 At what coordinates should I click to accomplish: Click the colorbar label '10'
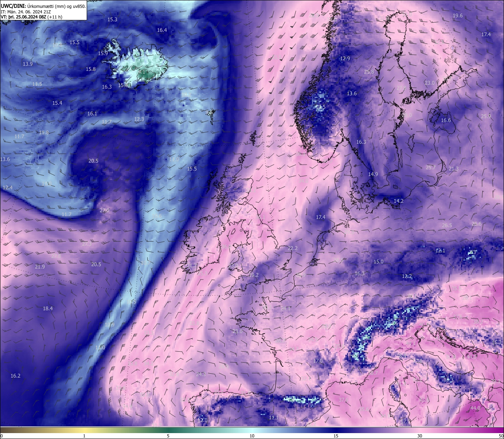coord(252,436)
